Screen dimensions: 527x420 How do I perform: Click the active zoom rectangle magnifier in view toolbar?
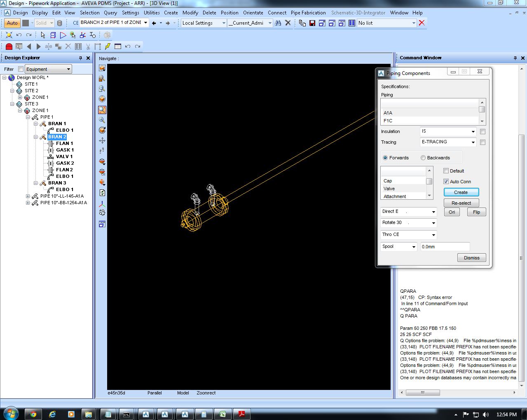pyautogui.click(x=102, y=110)
